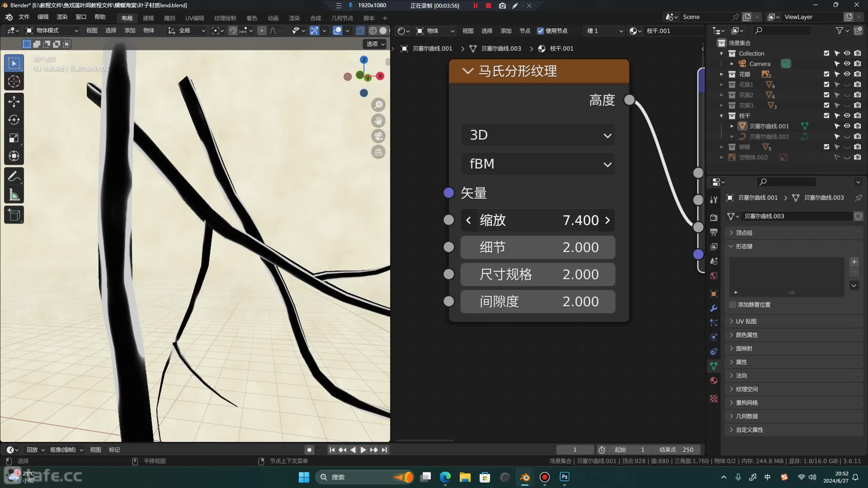868x488 pixels.
Task: Open the Tool properties tab
Action: pyautogui.click(x=714, y=200)
